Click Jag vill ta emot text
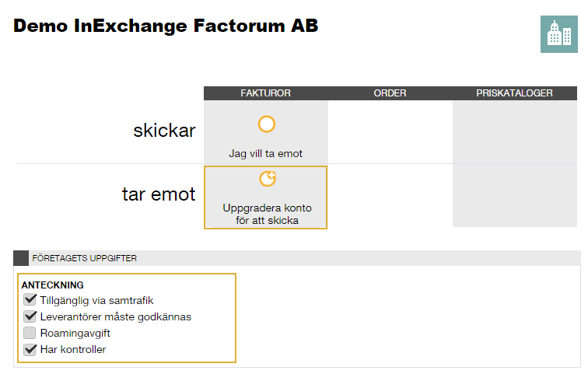The height and width of the screenshot is (374, 588). tap(265, 154)
